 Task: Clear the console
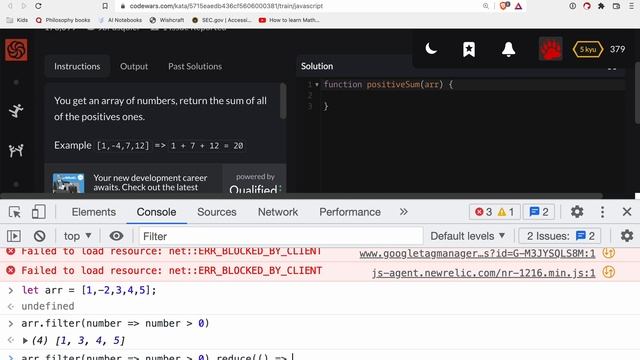coord(40,236)
